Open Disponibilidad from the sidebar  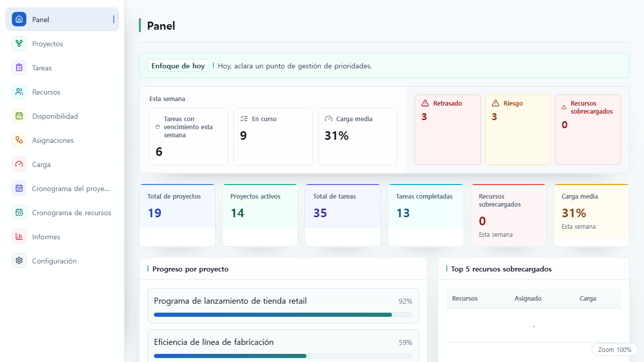pyautogui.click(x=62, y=116)
